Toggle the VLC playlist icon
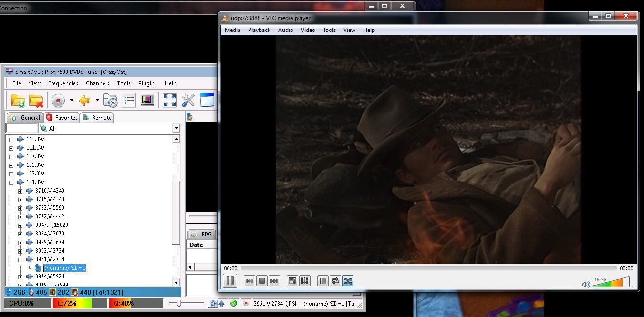 [323, 281]
